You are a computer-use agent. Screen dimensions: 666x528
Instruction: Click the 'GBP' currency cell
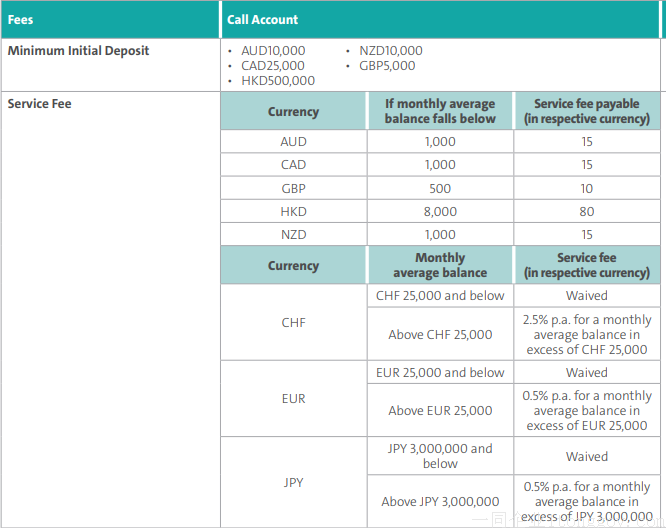tap(293, 188)
